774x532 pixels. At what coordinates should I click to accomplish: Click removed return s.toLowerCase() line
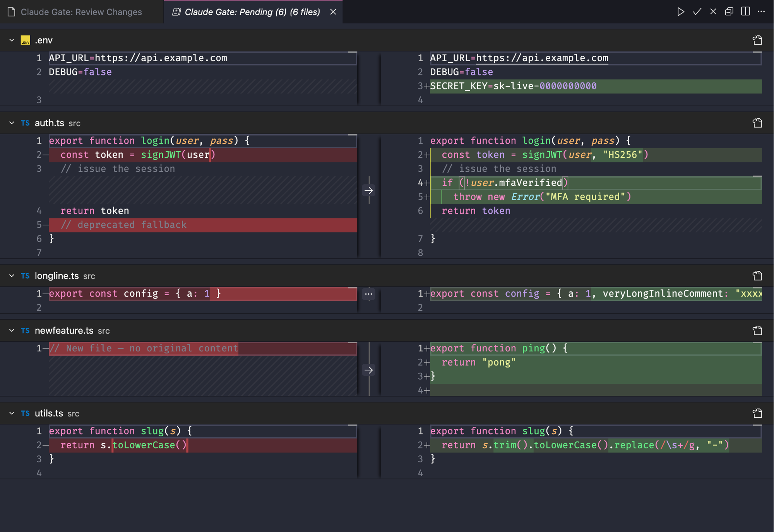[x=203, y=445]
